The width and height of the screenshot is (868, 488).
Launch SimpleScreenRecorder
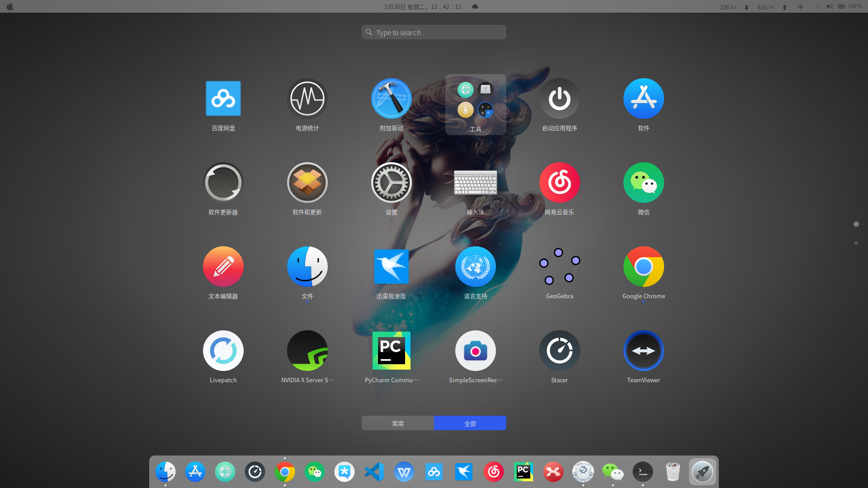tap(475, 350)
